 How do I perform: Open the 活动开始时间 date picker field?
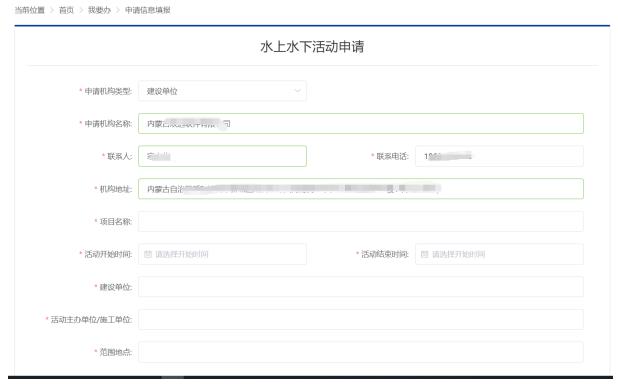(222, 254)
